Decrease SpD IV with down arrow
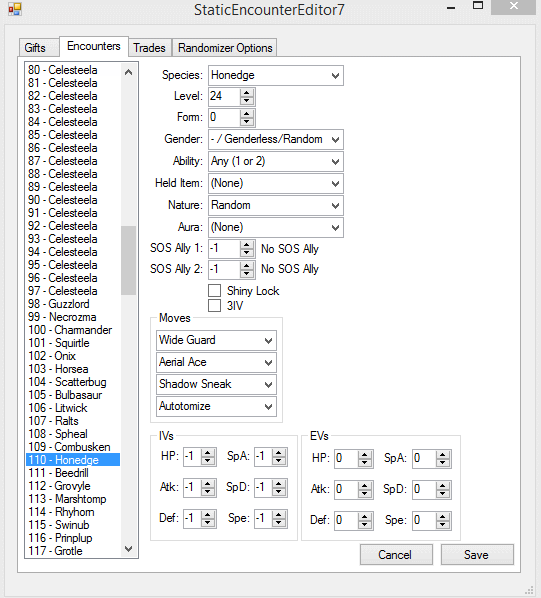The height and width of the screenshot is (598, 541). (279, 492)
